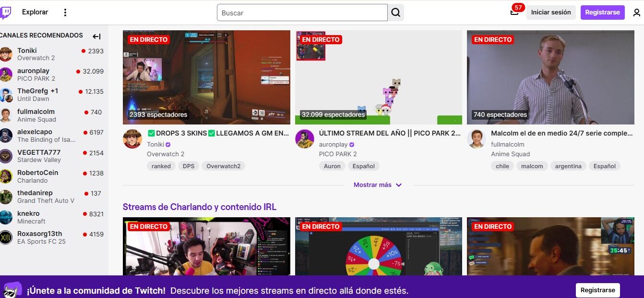The image size is (644, 298).
Task: Click the user profile icon
Action: (x=636, y=12)
